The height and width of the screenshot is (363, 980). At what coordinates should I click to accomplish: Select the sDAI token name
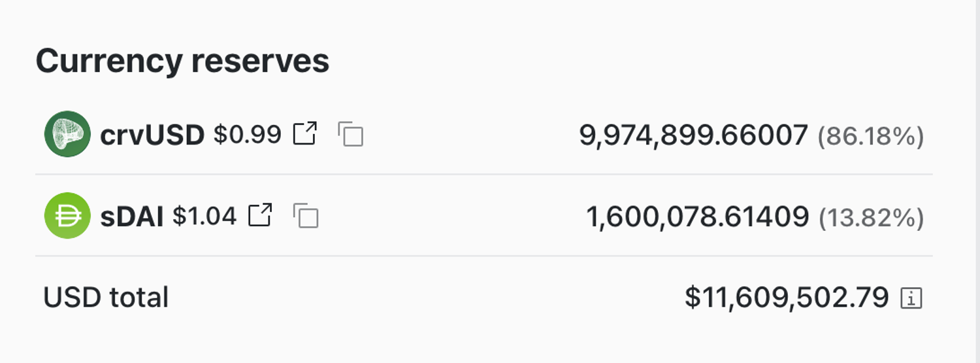click(131, 216)
